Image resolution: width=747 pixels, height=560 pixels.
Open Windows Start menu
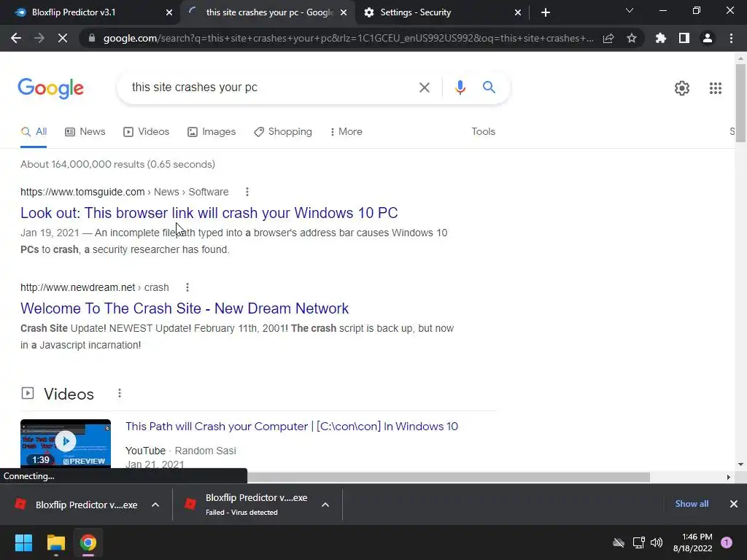click(x=23, y=542)
